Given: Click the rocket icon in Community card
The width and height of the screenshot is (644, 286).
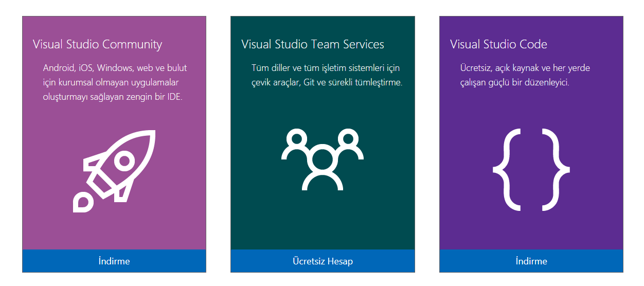Looking at the screenshot, I should (x=114, y=171).
